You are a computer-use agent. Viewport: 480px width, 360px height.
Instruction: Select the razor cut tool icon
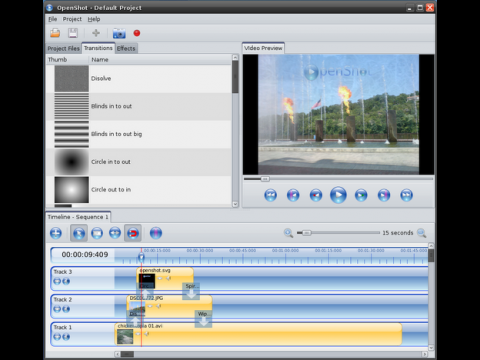(x=97, y=233)
